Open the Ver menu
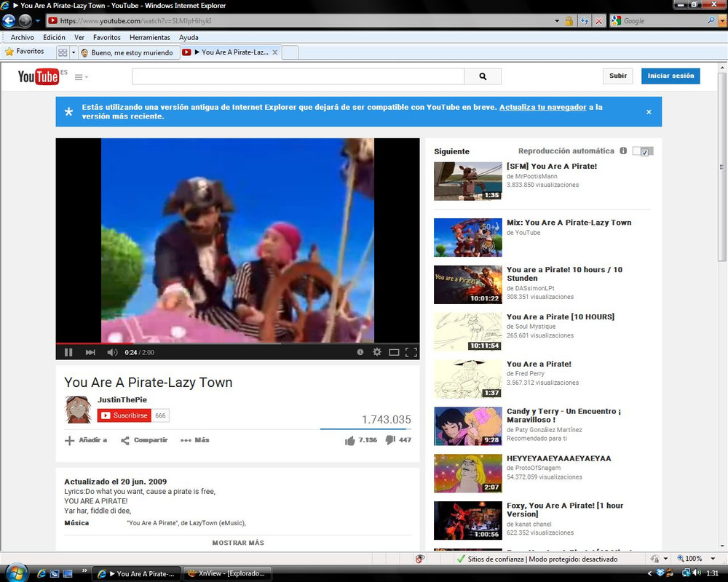The height and width of the screenshot is (582, 728). point(79,38)
